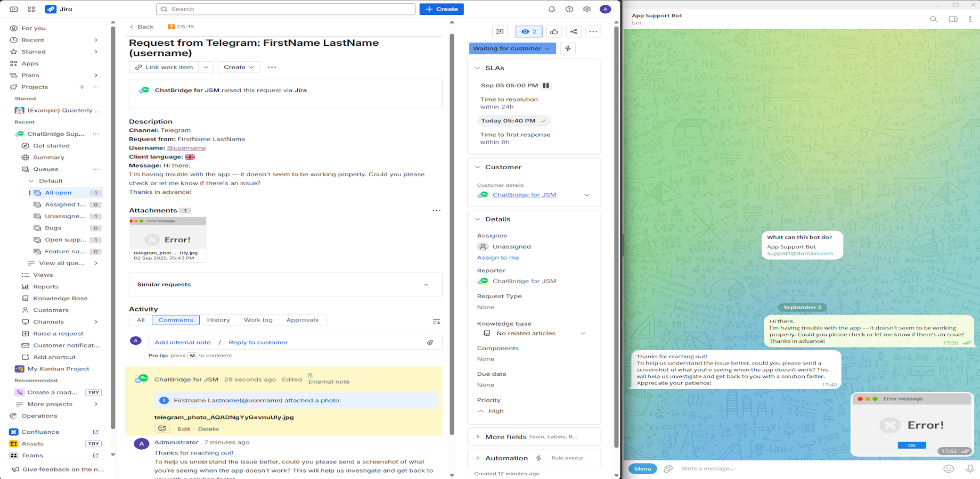Click the blue Create button
This screenshot has width=980, height=479.
point(442,9)
